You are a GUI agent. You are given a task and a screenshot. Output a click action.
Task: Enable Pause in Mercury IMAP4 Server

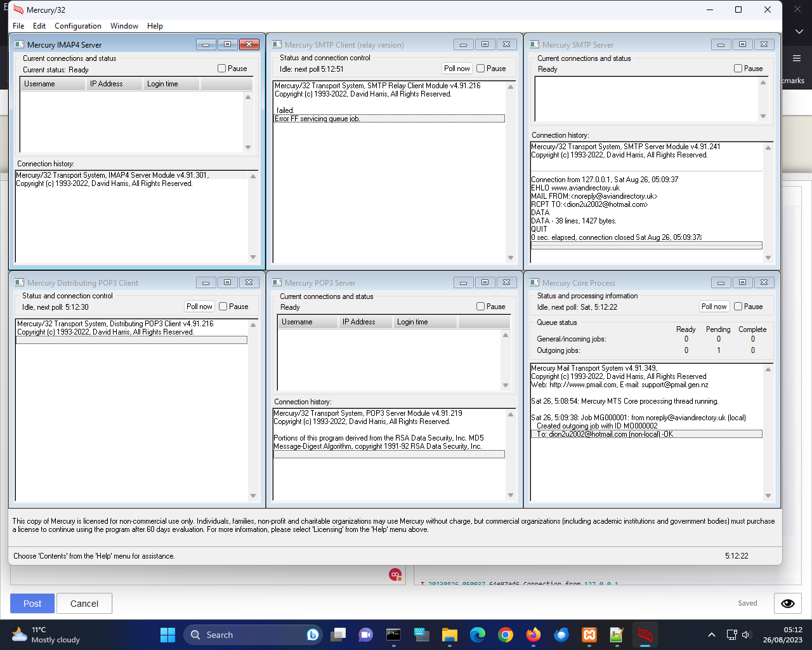tap(222, 69)
